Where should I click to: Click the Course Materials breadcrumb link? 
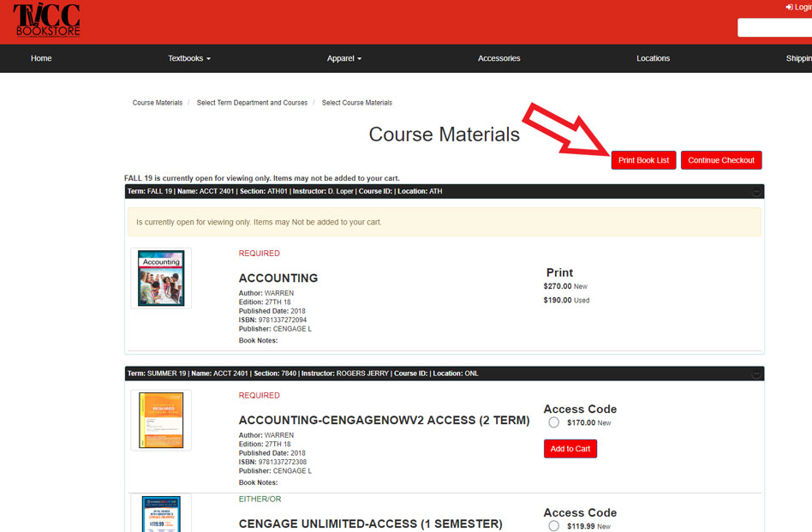pos(158,103)
